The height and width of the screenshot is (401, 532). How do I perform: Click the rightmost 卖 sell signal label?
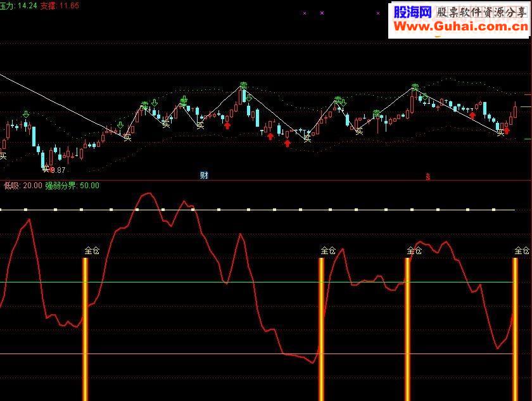(415, 87)
